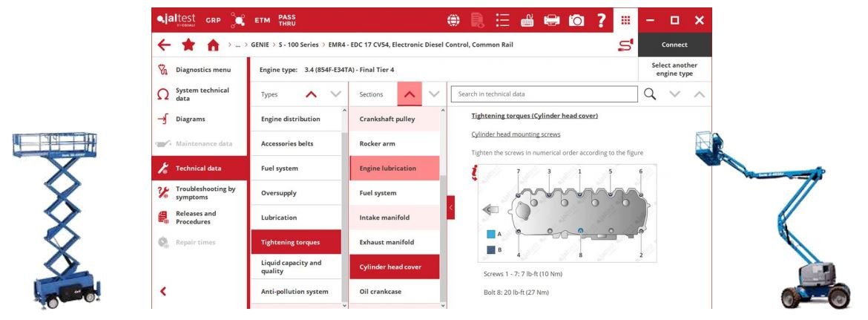868x320 pixels.
Task: Collapse the left sidebar menu arrow
Action: [163, 291]
